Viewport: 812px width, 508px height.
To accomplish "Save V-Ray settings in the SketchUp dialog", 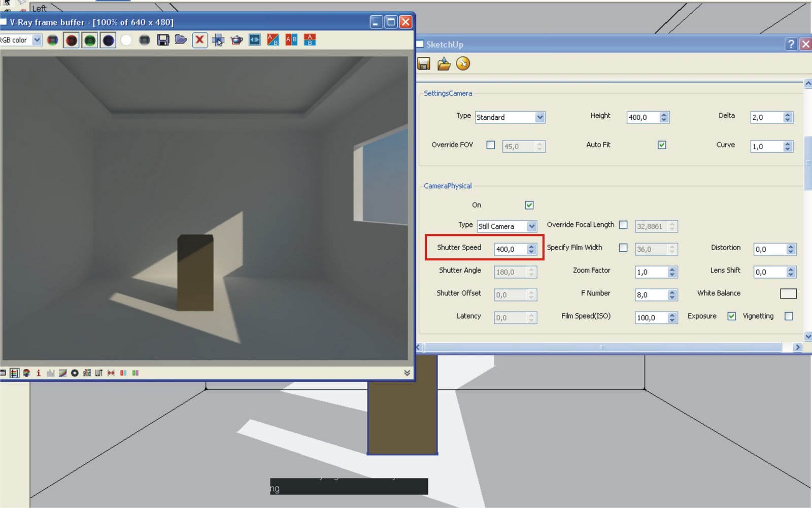I will click(x=423, y=63).
